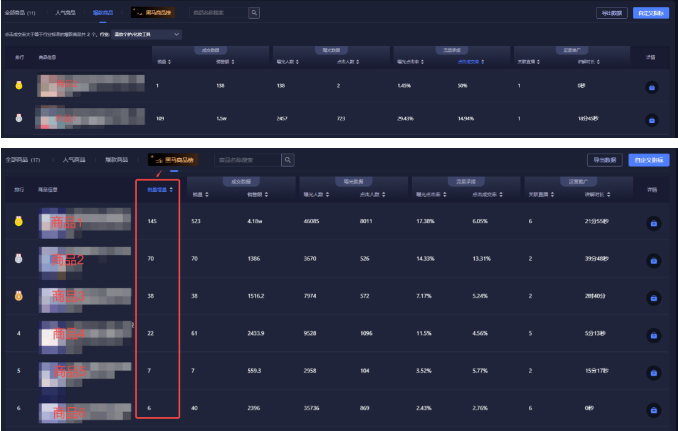The width and height of the screenshot is (678, 431).
Task: Click the search magnifier icon in top panel
Action: coord(254,13)
